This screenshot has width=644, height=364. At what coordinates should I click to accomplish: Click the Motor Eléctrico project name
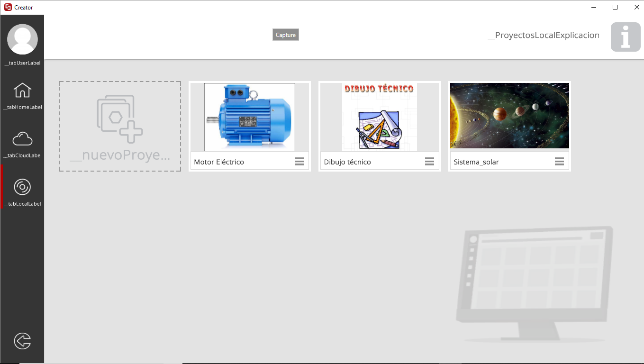(219, 162)
